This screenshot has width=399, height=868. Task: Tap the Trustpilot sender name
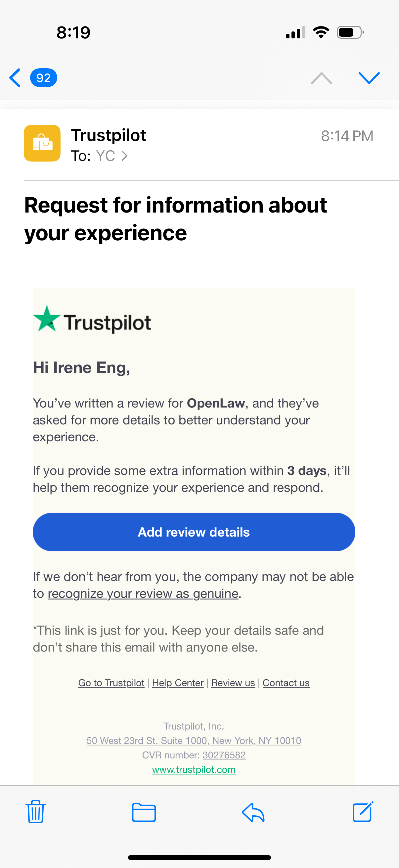[109, 135]
